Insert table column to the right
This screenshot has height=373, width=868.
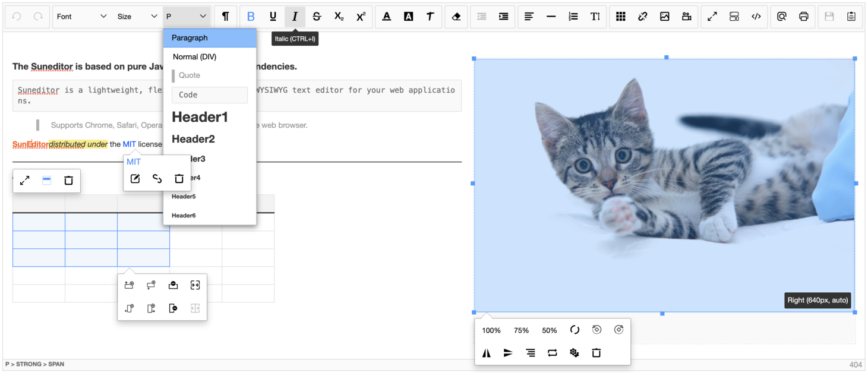[151, 308]
